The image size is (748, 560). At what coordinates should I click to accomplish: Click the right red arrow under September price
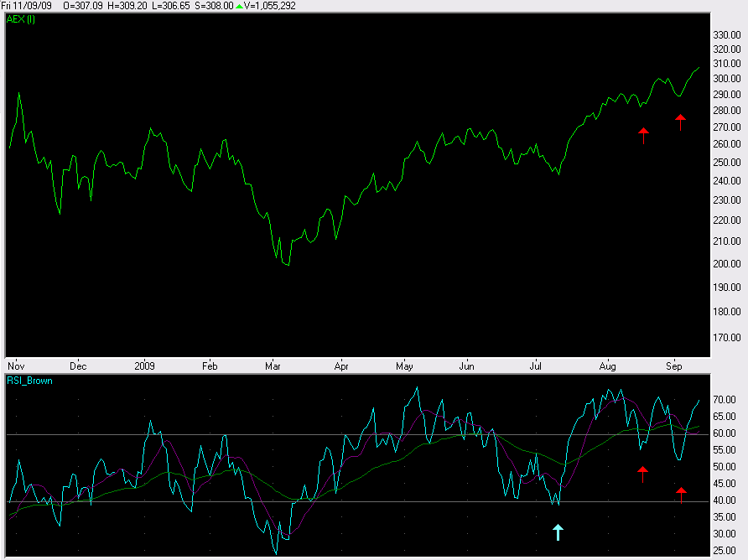point(680,122)
